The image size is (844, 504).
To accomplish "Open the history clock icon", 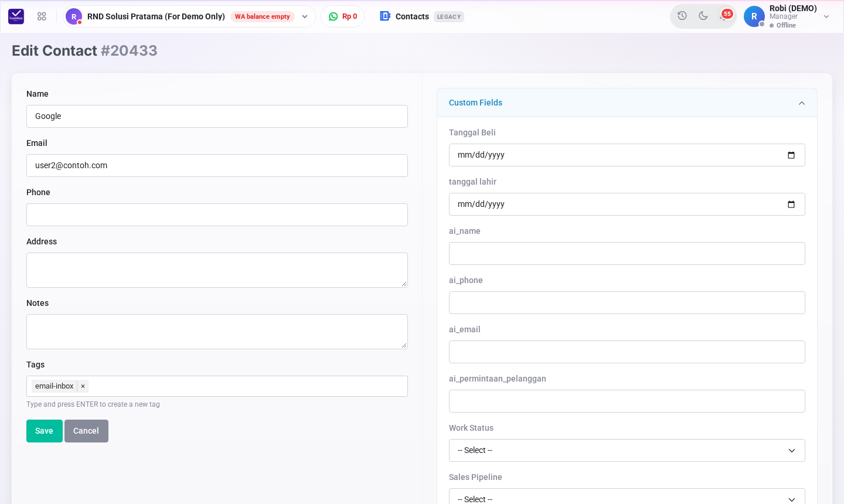I will pos(682,16).
